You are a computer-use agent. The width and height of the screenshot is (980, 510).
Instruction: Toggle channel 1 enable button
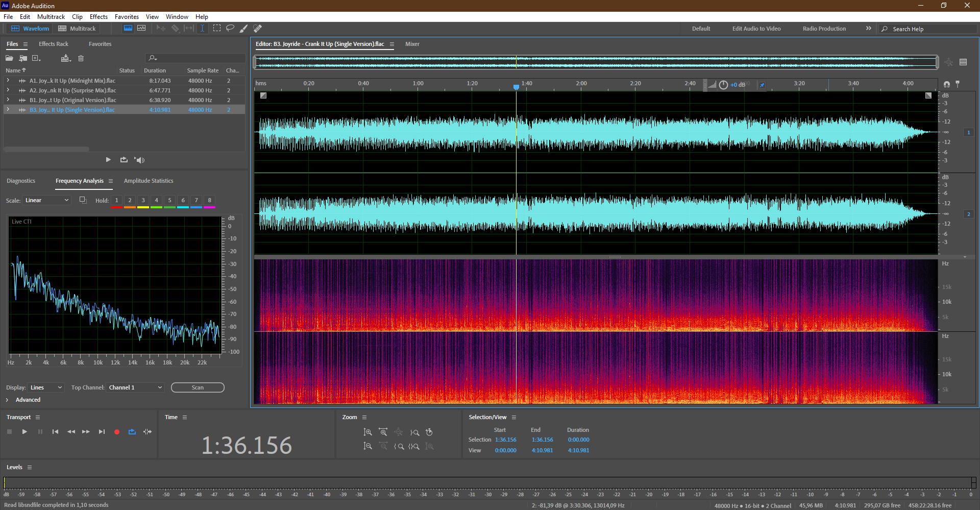[968, 132]
